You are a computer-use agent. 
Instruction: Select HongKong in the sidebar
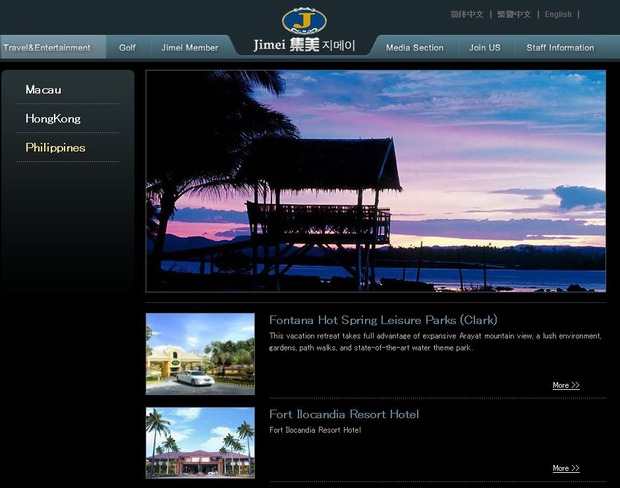click(53, 119)
